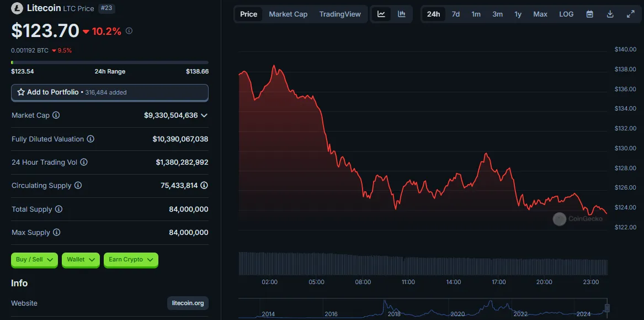Expand the Market Cap value chevron

click(x=204, y=116)
